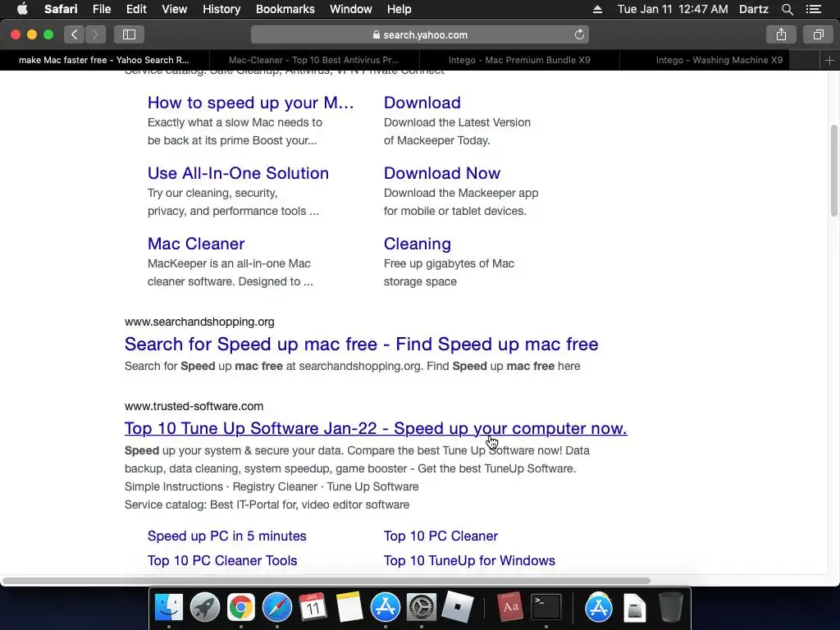Open the App Store icon next to Notes
This screenshot has width=840, height=630.
pyautogui.click(x=386, y=608)
